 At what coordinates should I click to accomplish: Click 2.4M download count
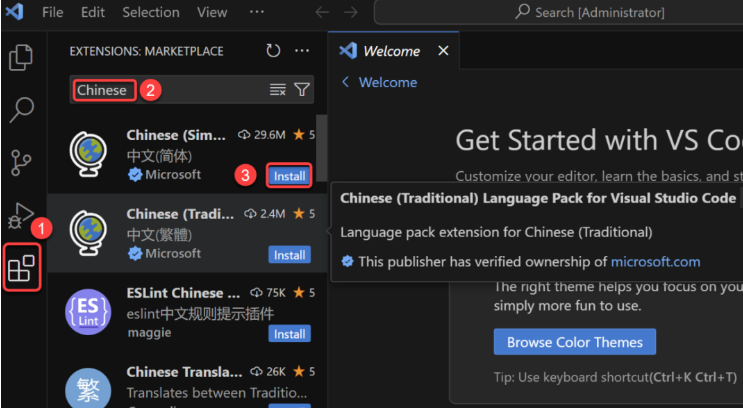(x=272, y=214)
